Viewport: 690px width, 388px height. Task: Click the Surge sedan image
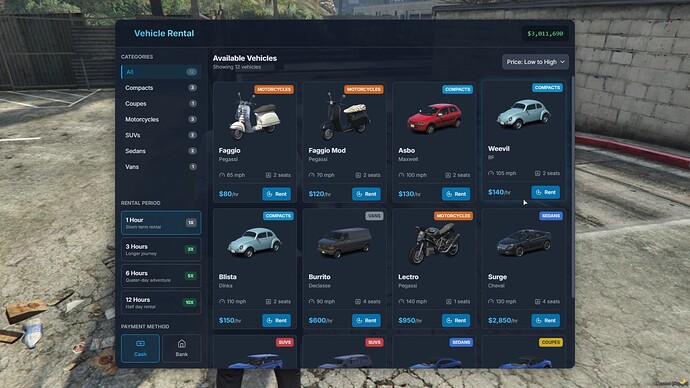point(524,242)
